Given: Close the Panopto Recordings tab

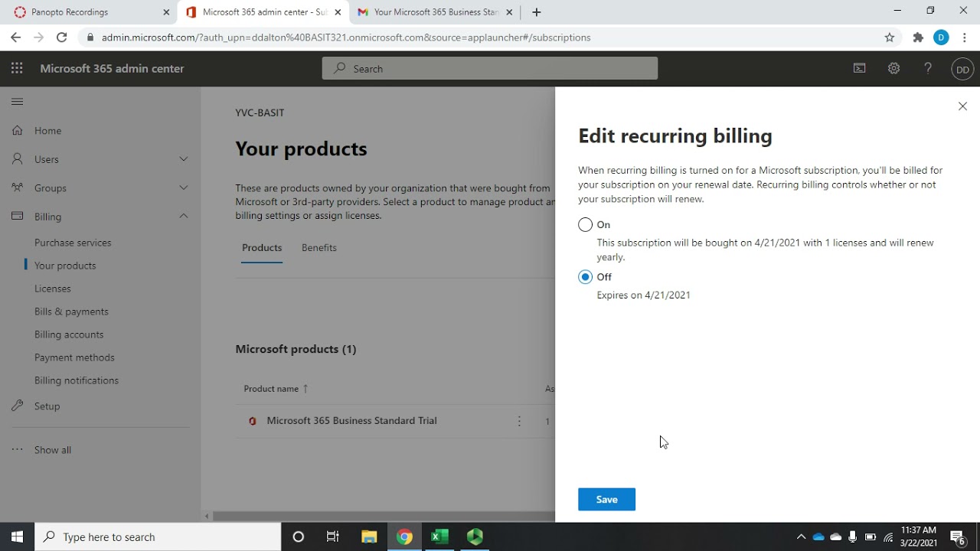Looking at the screenshot, I should 166,12.
